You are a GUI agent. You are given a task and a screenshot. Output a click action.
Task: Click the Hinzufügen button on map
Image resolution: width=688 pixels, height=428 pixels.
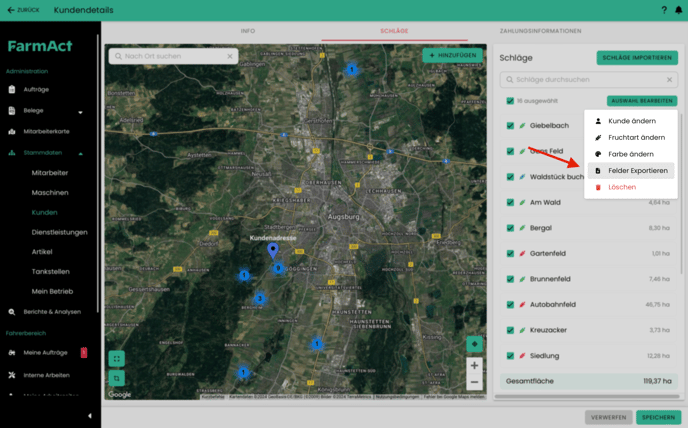[452, 55]
